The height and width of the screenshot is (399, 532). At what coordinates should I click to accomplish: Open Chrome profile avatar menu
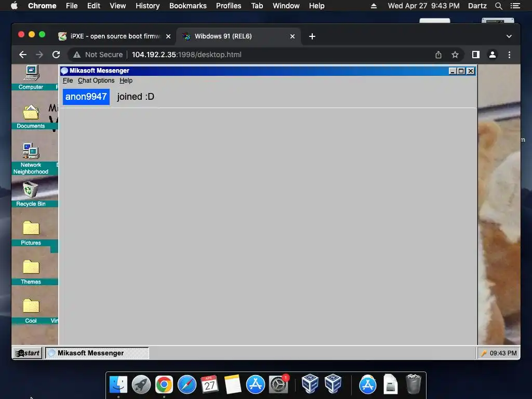493,55
